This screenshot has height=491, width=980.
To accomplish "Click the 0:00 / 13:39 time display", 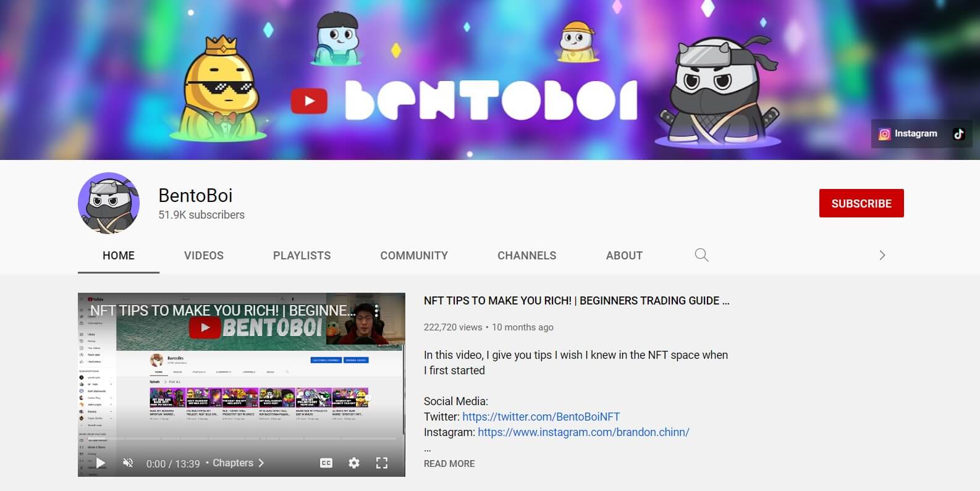I will point(173,463).
